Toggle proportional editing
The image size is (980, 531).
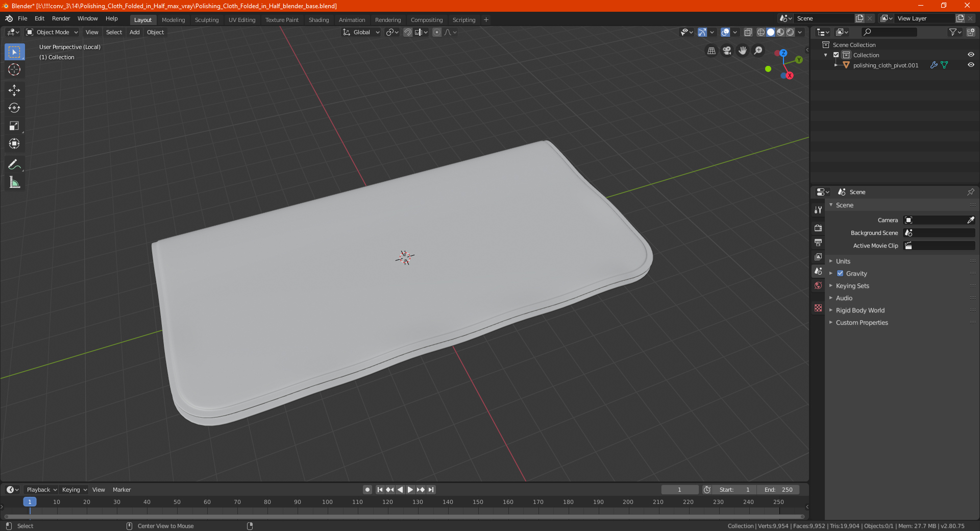pyautogui.click(x=437, y=32)
